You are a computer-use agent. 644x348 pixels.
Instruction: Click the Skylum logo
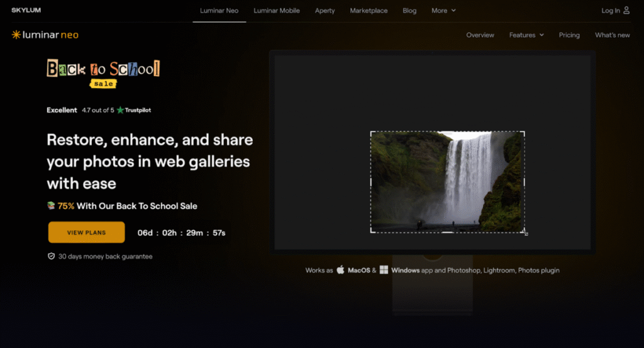pos(26,10)
